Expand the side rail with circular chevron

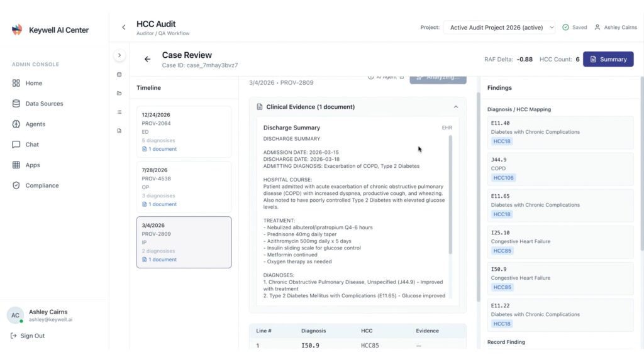pos(119,55)
